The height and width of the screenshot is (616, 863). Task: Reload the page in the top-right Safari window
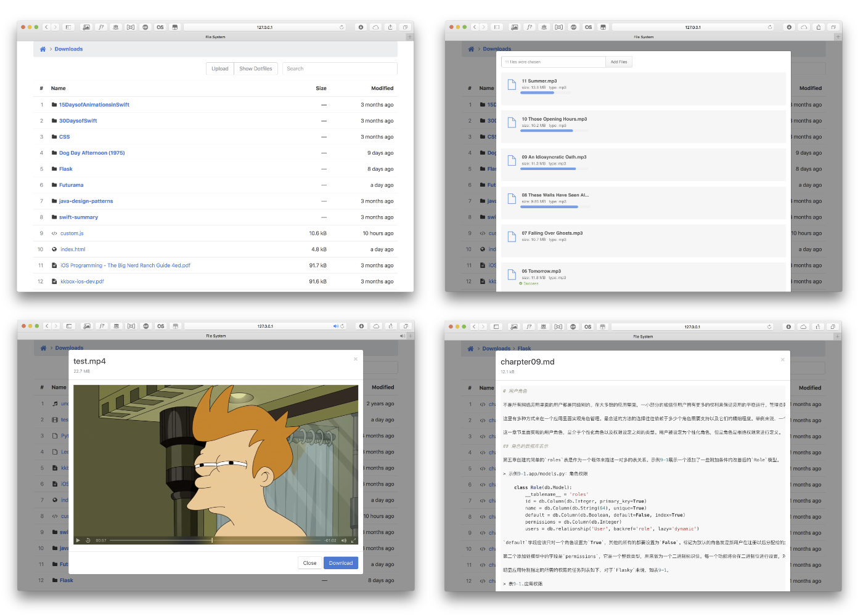pyautogui.click(x=770, y=27)
